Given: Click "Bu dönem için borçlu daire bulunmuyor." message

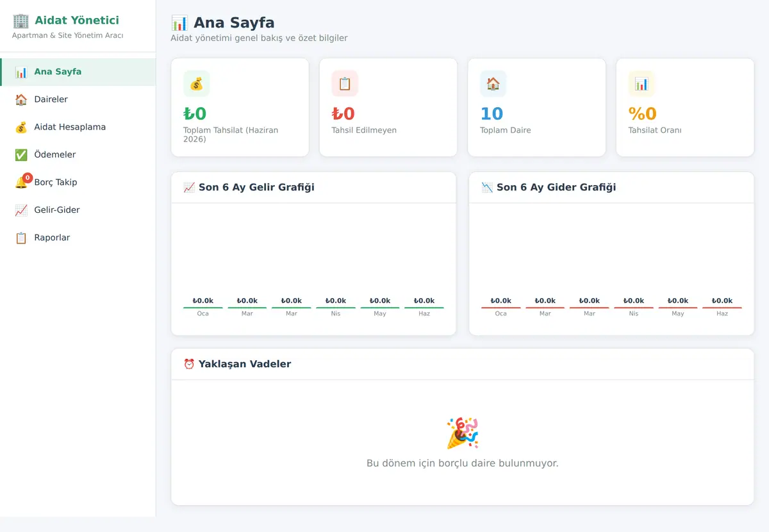Looking at the screenshot, I should point(463,463).
